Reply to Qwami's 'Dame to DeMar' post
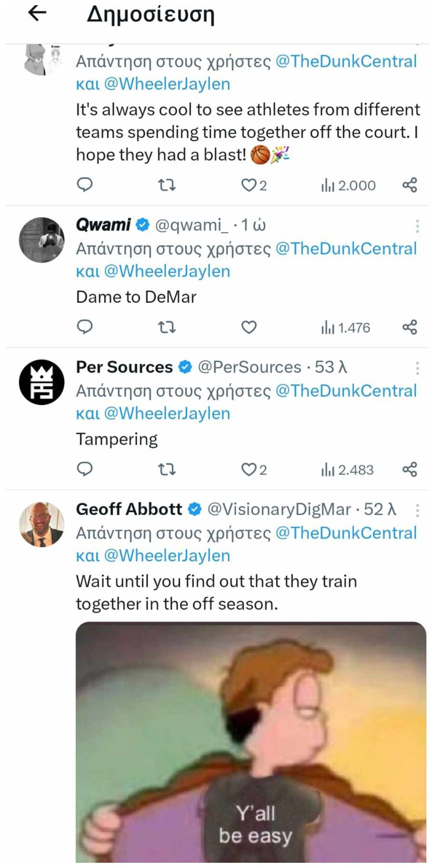The image size is (434, 868). pyautogui.click(x=84, y=327)
